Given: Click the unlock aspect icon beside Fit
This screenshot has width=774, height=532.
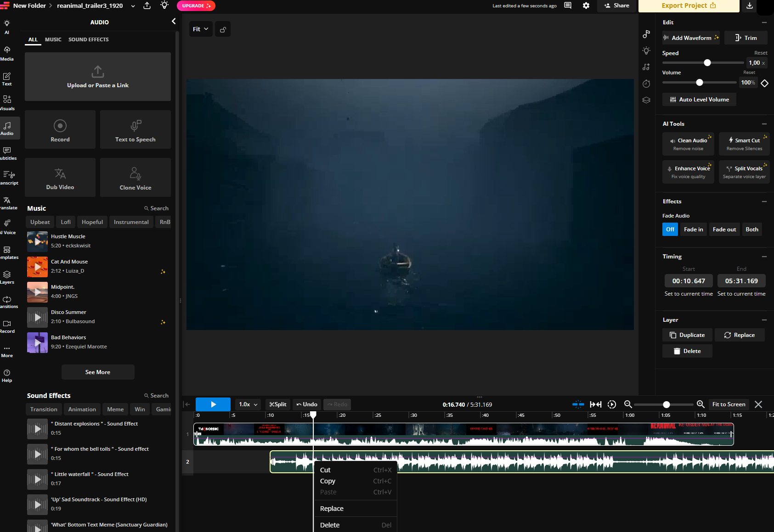Looking at the screenshot, I should pos(223,29).
